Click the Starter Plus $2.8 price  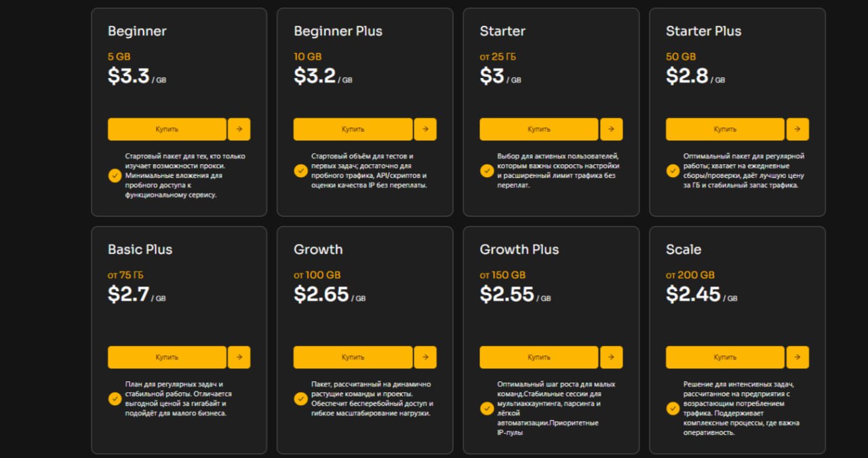pos(687,76)
